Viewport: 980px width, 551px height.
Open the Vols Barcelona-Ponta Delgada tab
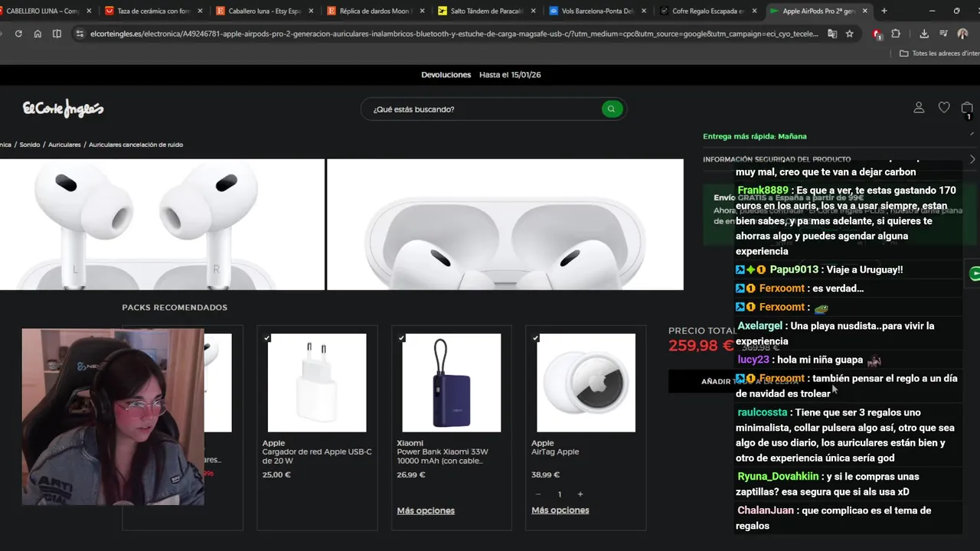click(x=597, y=11)
